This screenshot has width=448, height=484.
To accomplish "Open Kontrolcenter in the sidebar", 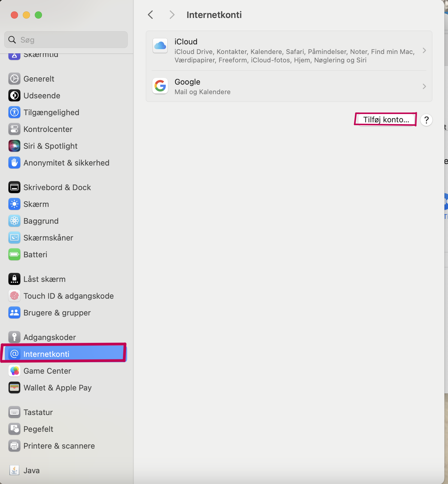I will point(48,129).
